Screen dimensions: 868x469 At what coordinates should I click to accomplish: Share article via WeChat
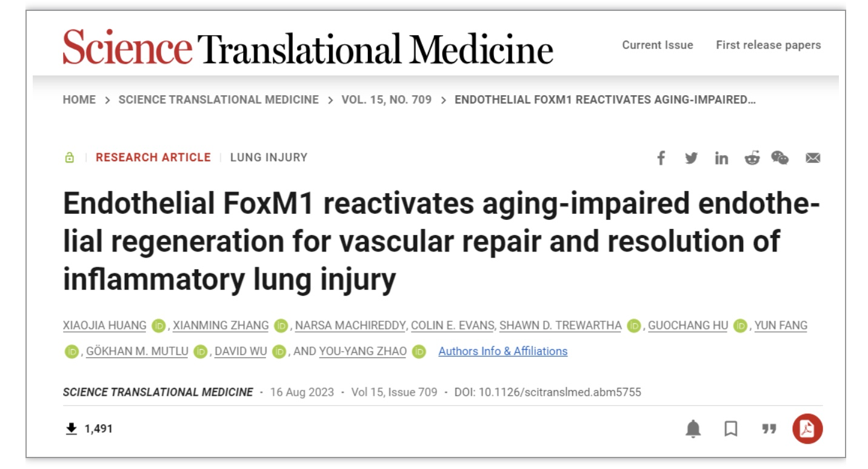[780, 158]
